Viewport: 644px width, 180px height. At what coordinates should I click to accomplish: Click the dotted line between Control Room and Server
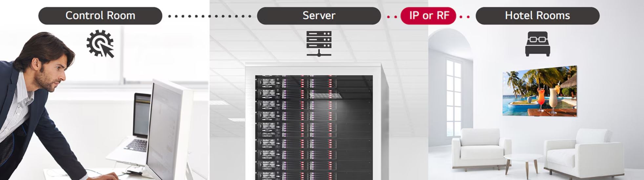(x=209, y=16)
